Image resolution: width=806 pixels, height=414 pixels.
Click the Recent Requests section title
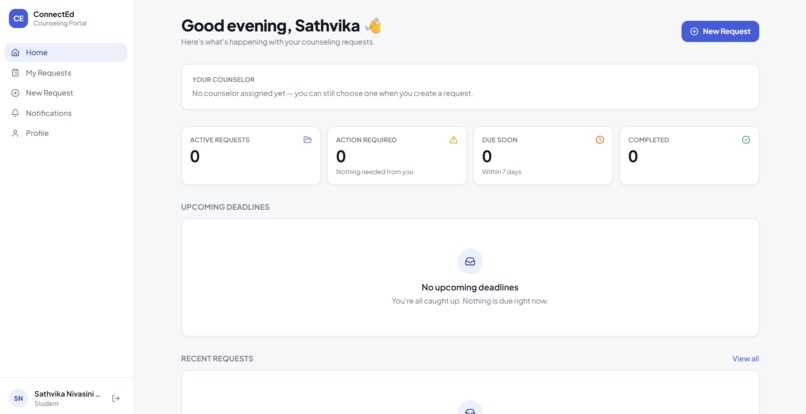pyautogui.click(x=217, y=358)
